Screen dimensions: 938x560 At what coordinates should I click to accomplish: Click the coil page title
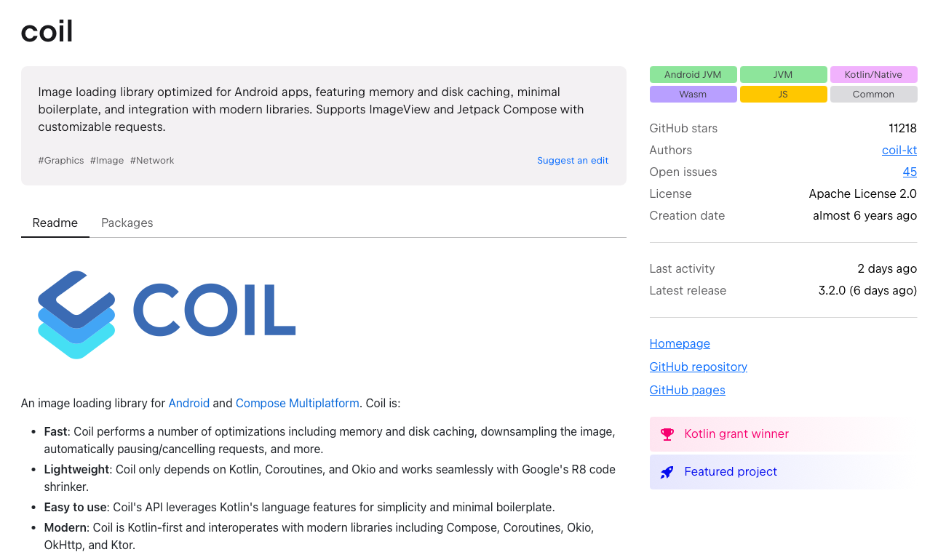(x=46, y=31)
